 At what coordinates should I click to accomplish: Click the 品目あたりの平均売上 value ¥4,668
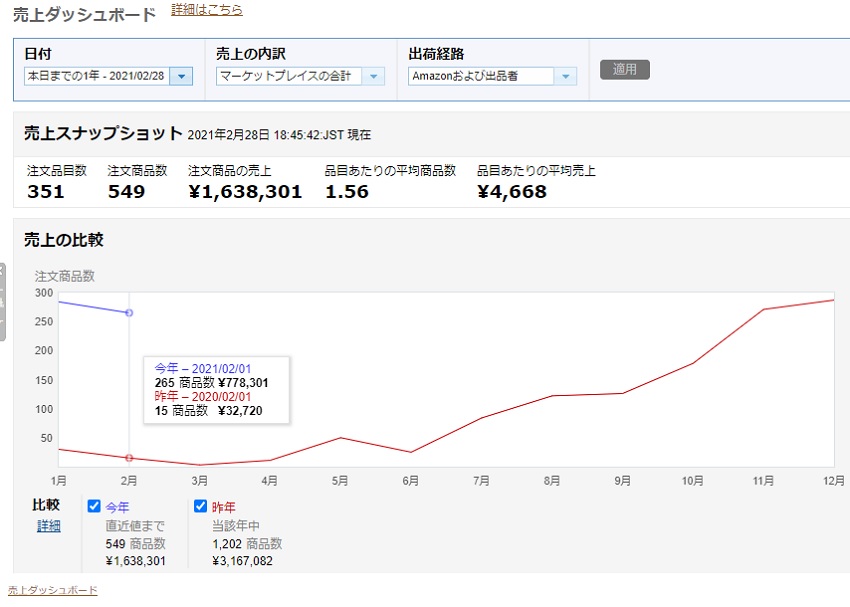pyautogui.click(x=512, y=192)
